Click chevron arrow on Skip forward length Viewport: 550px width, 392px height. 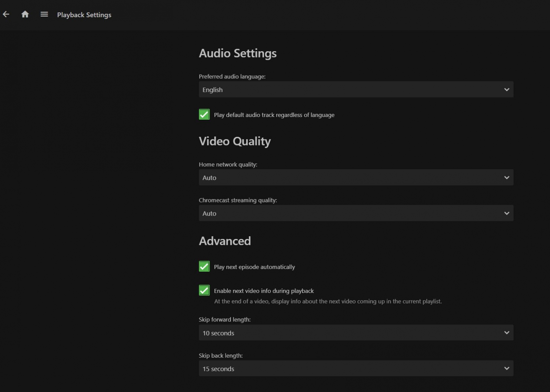click(x=506, y=333)
